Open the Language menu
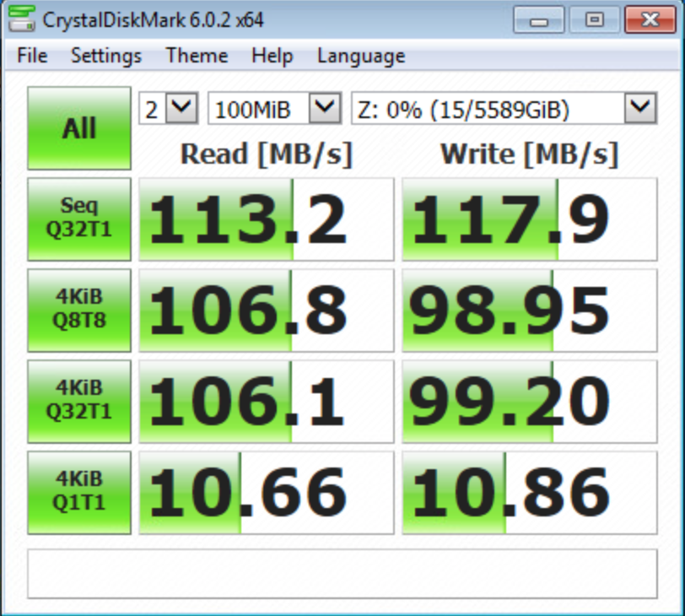Viewport: 685px width, 616px height. [x=361, y=56]
